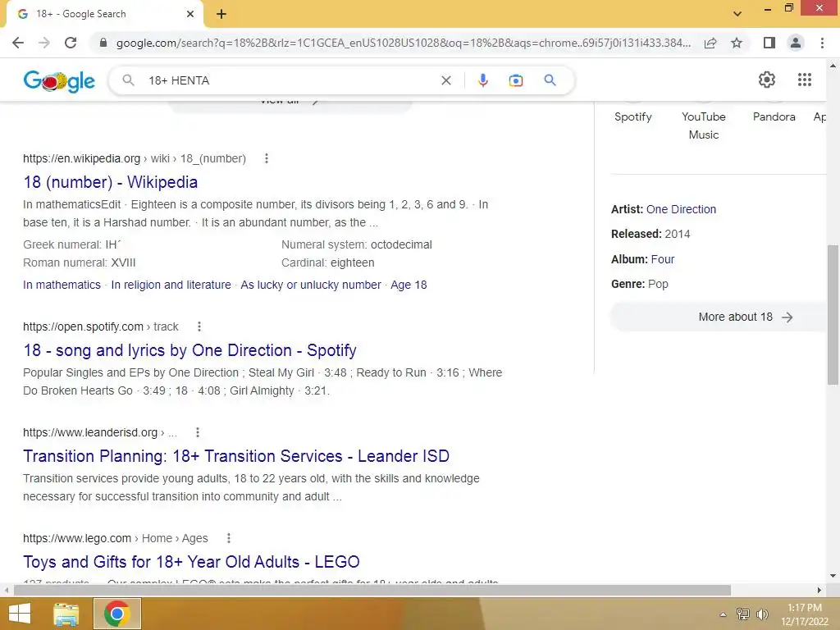840x630 pixels.
Task: Share this page icon in address bar
Action: point(710,43)
